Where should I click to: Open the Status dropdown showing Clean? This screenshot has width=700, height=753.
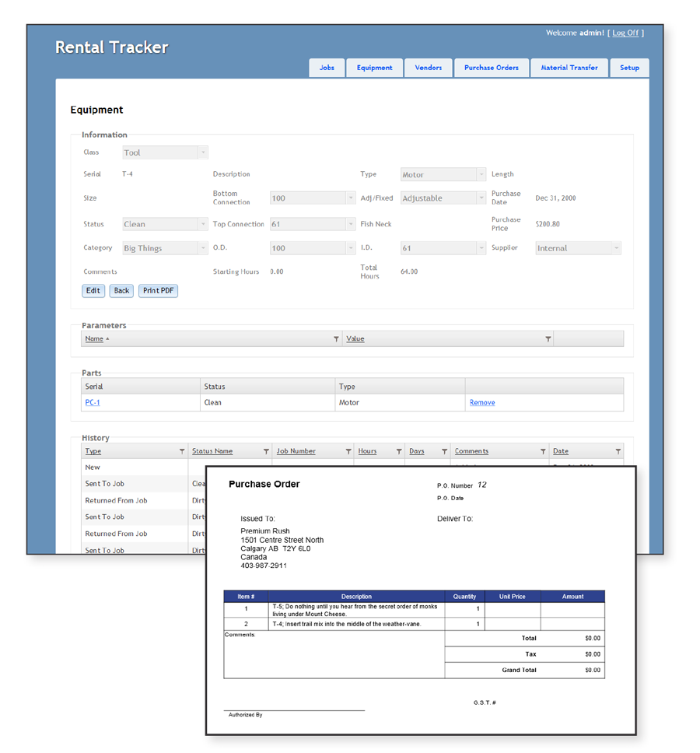[x=165, y=224]
